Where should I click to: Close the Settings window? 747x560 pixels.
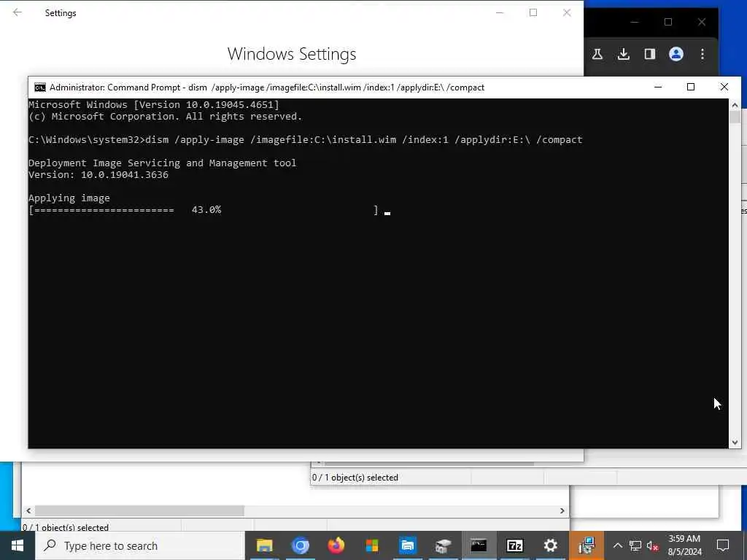[x=567, y=12]
